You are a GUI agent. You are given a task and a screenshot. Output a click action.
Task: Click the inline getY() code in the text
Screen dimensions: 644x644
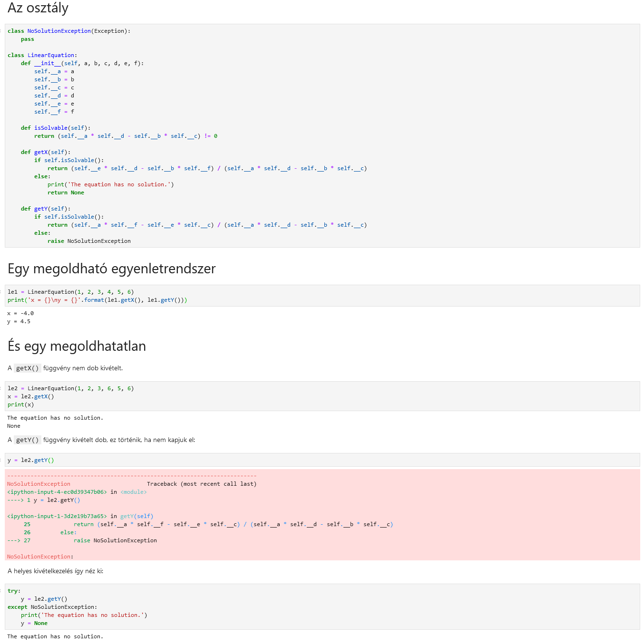point(27,440)
